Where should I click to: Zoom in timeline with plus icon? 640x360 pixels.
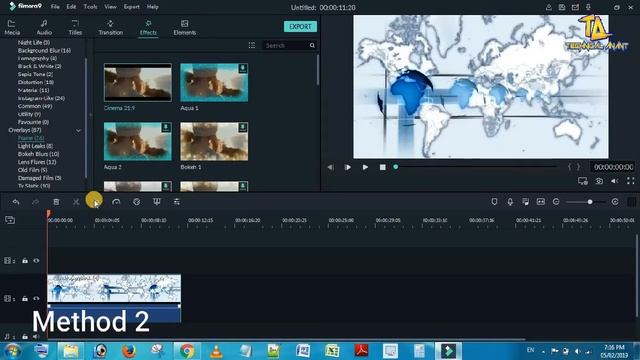(x=615, y=202)
